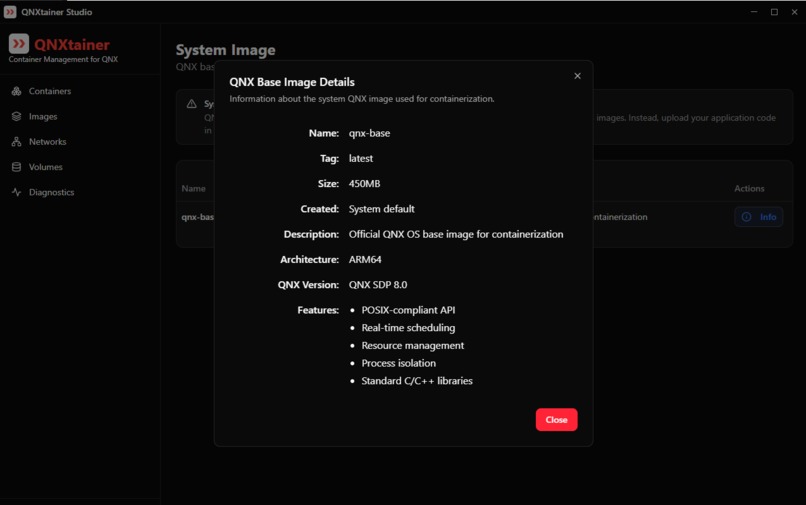806x505 pixels.
Task: Click the '450MB' size value
Action: click(x=364, y=184)
